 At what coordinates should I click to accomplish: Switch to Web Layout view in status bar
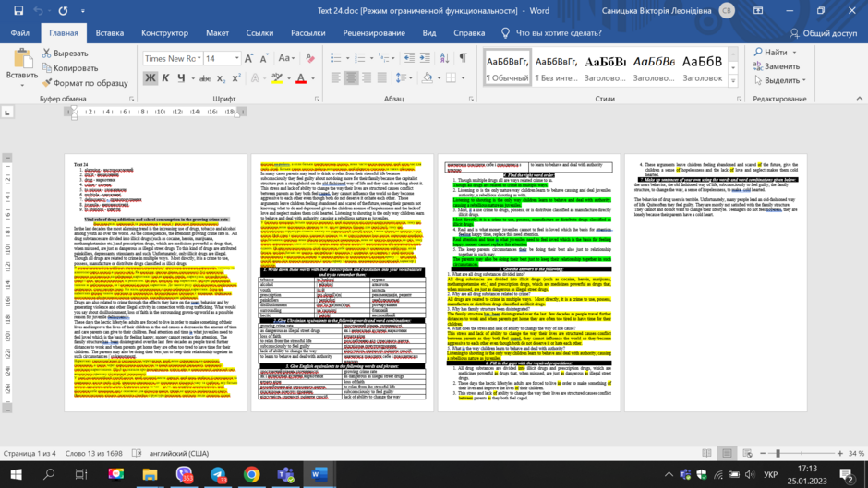[x=747, y=453]
